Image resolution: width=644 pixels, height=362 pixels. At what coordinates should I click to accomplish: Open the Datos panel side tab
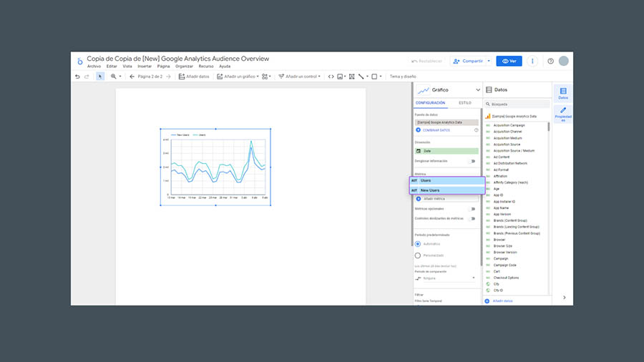563,94
